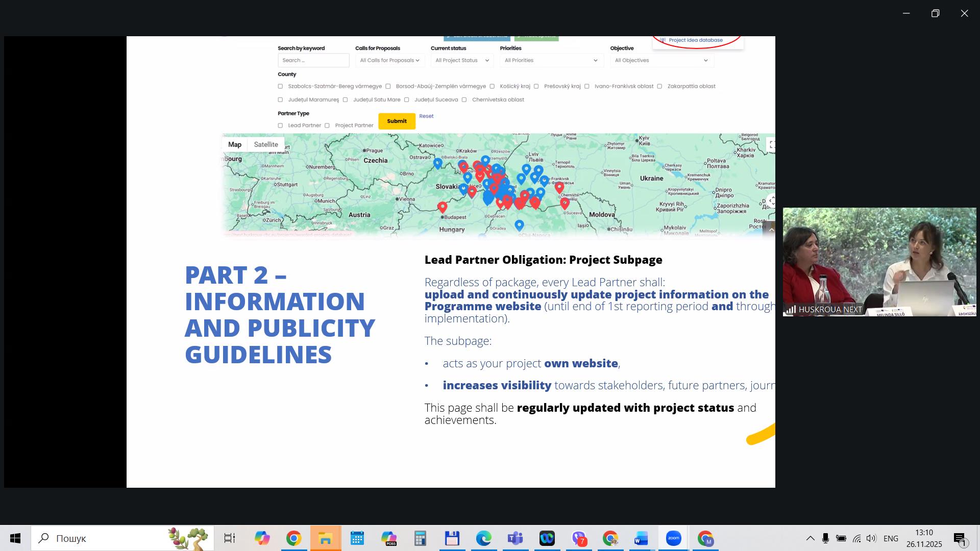Click the Reset filters link
980x551 pixels.
[x=426, y=116]
